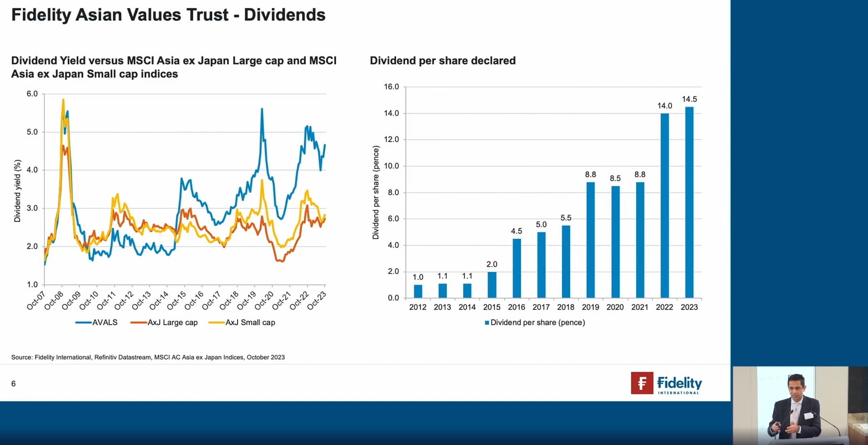Click the Fidelity International logo

[666, 383]
